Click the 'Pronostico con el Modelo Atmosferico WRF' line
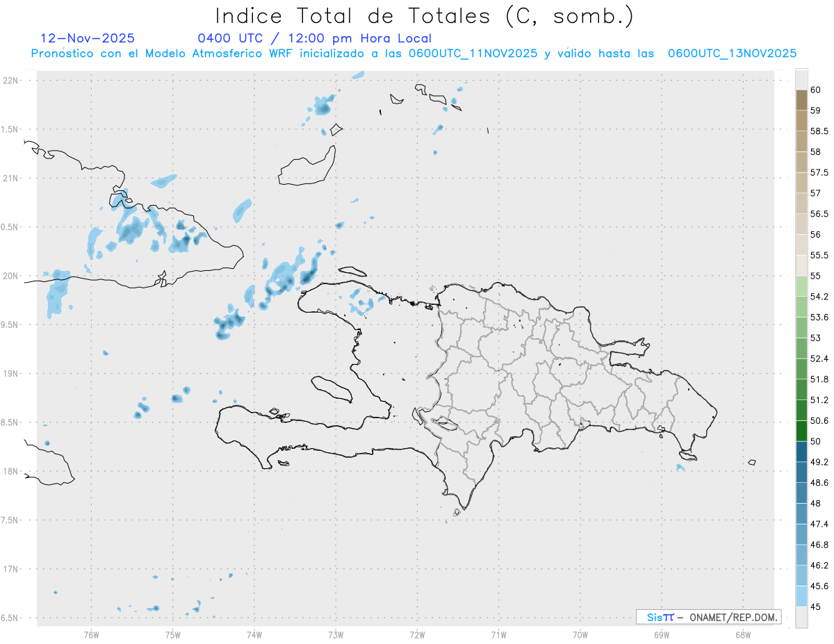834x644 pixels. click(414, 53)
